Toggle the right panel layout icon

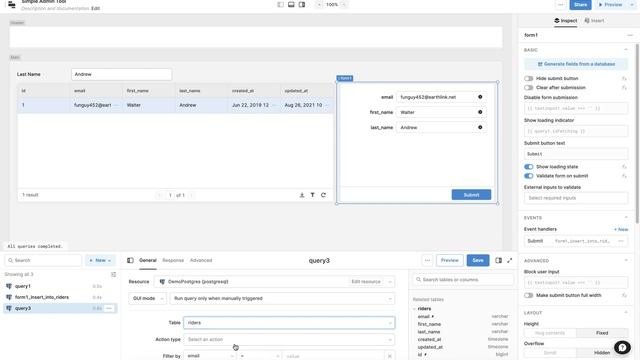[x=302, y=4]
